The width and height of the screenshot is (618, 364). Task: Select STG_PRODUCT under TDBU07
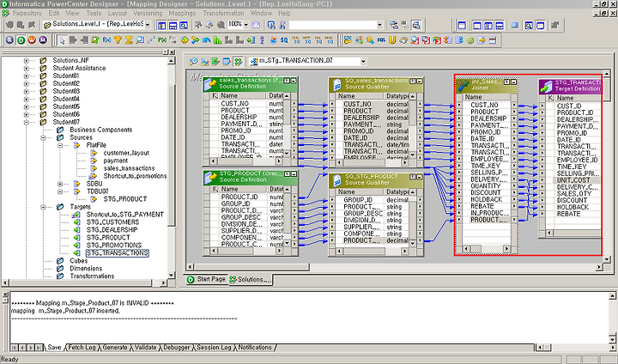125,199
